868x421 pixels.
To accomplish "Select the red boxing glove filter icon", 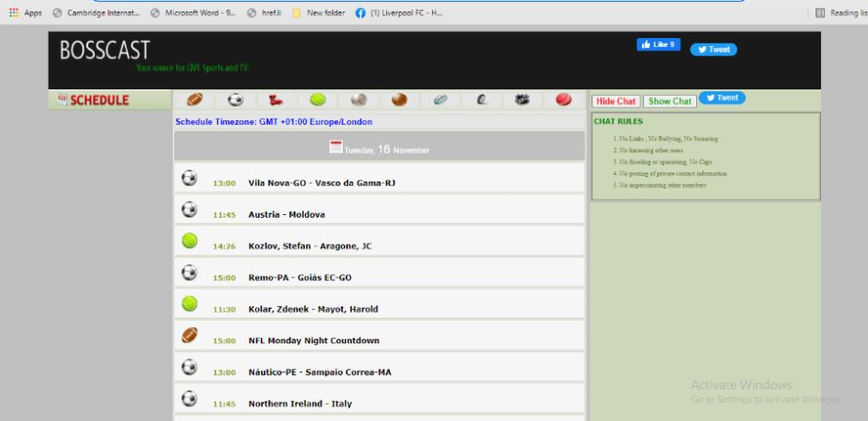I will coord(276,100).
